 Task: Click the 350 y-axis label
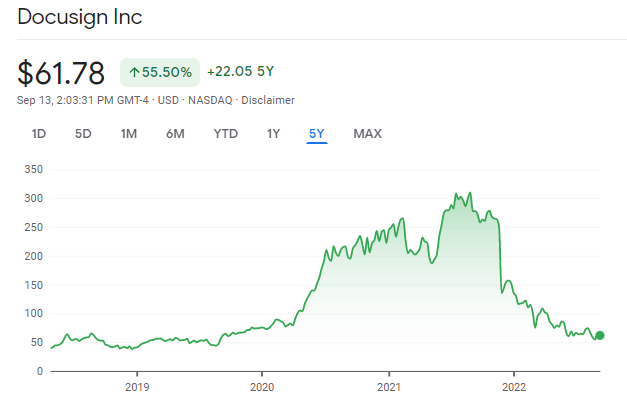(34, 169)
